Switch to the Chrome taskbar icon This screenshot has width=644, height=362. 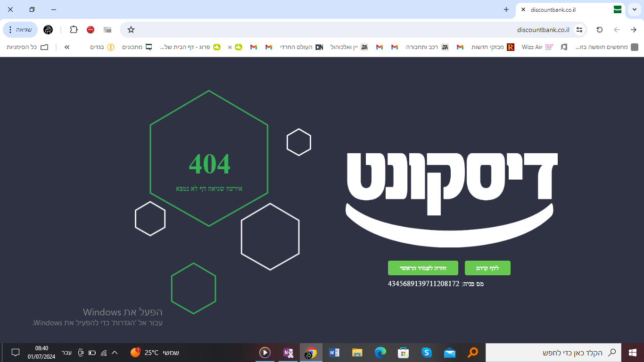[311, 353]
